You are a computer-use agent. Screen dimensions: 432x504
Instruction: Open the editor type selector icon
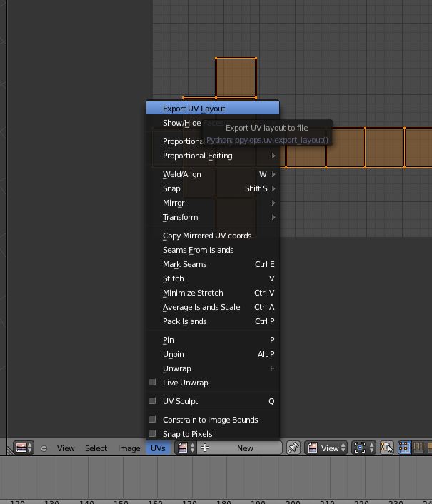coord(24,448)
